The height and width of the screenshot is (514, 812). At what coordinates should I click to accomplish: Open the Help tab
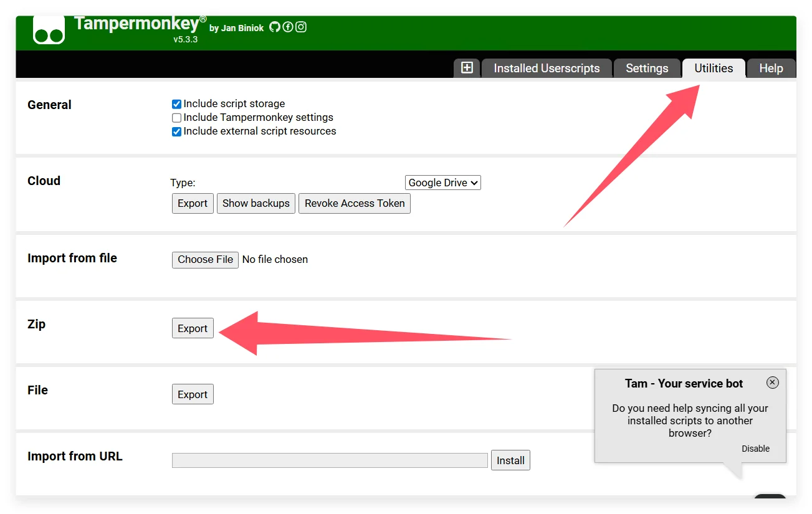pos(771,69)
